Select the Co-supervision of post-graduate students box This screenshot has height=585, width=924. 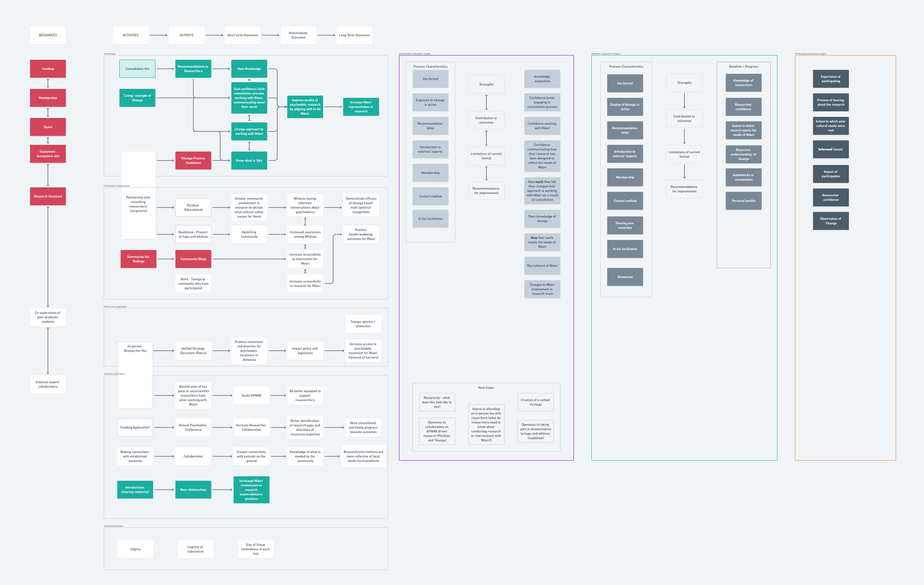[x=48, y=317]
